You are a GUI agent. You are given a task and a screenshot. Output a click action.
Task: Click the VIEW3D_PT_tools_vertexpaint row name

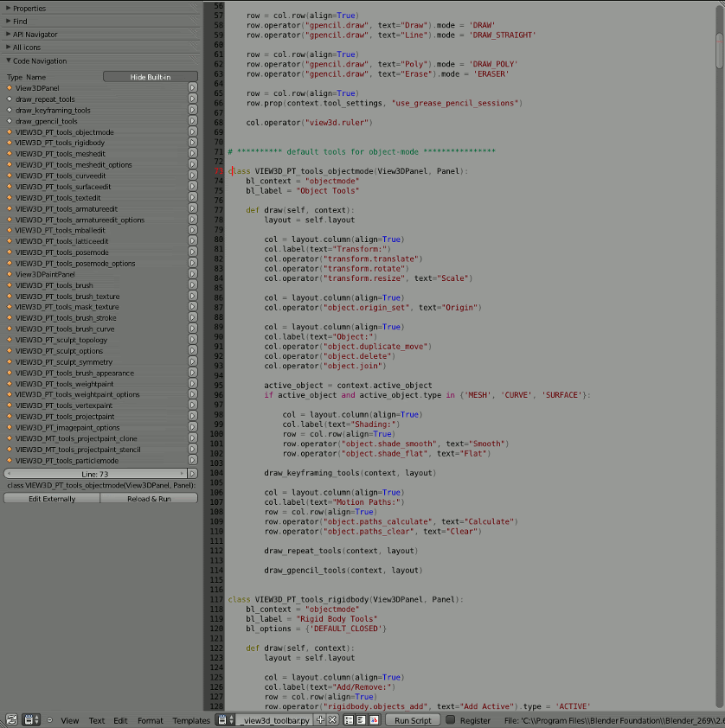pyautogui.click(x=64, y=406)
